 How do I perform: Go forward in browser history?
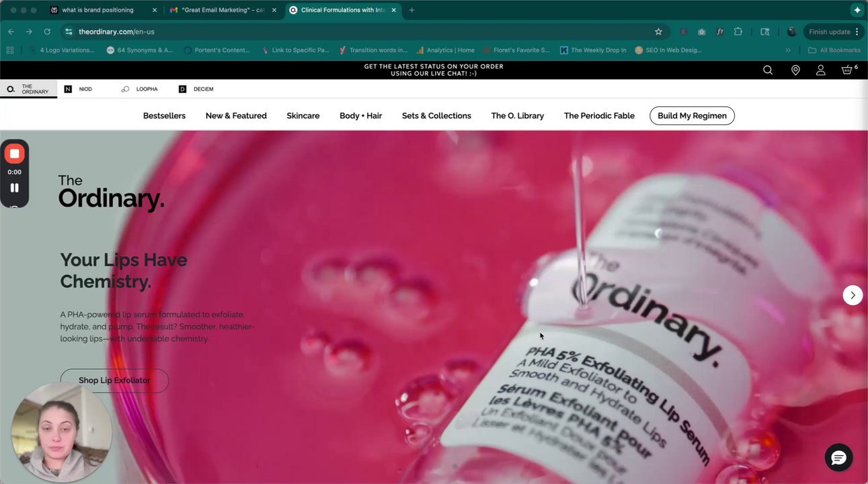tap(29, 32)
